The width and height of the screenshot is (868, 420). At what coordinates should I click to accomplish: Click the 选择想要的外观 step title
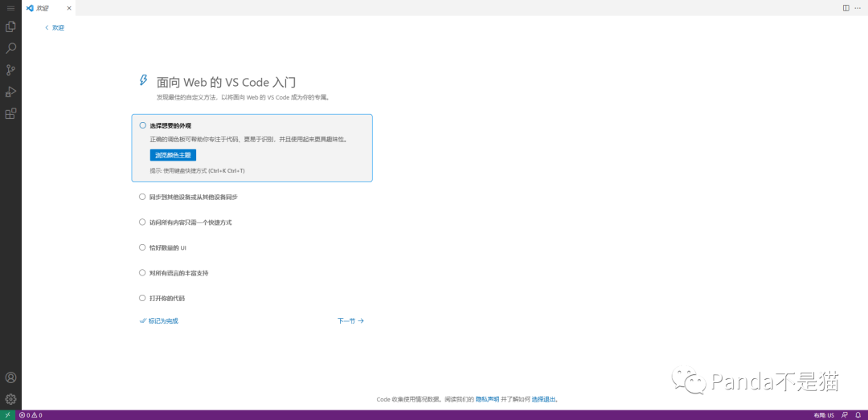[x=170, y=126]
